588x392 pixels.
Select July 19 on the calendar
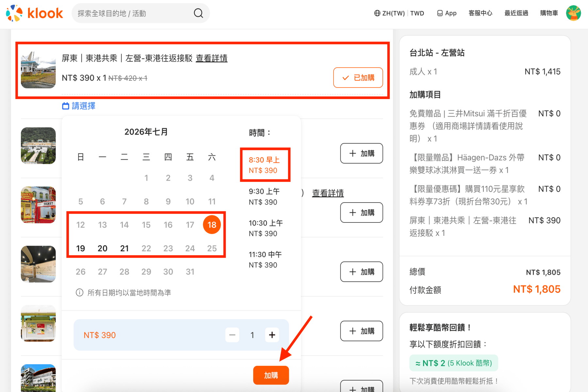pyautogui.click(x=81, y=248)
